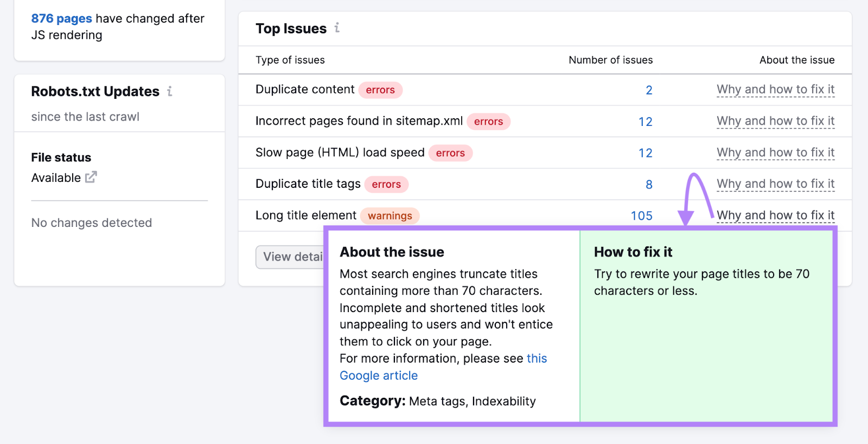Open 'Why and how to fix it' for Incorrect sitemap pages
Viewport: 868px width, 444px height.
(x=775, y=121)
